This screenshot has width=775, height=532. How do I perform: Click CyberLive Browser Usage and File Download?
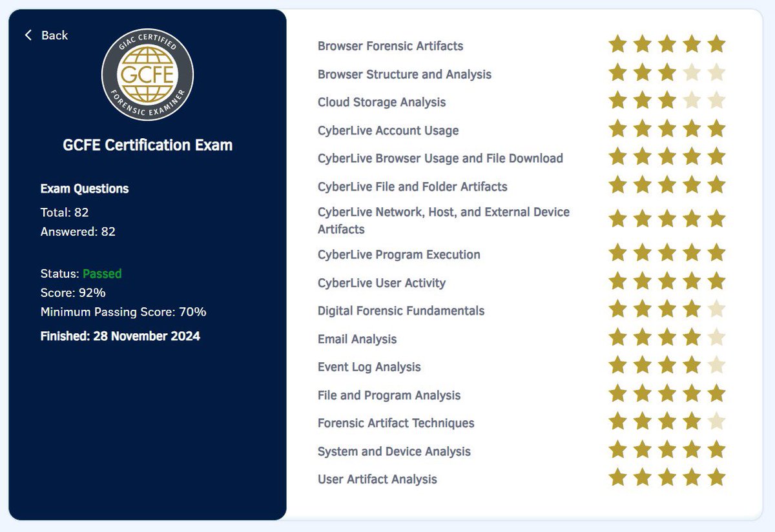coord(440,158)
